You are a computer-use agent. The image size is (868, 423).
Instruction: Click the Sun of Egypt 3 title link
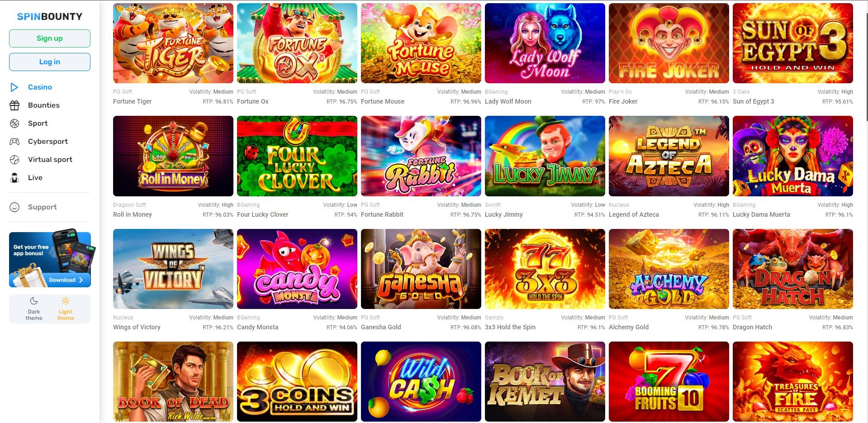tap(754, 102)
